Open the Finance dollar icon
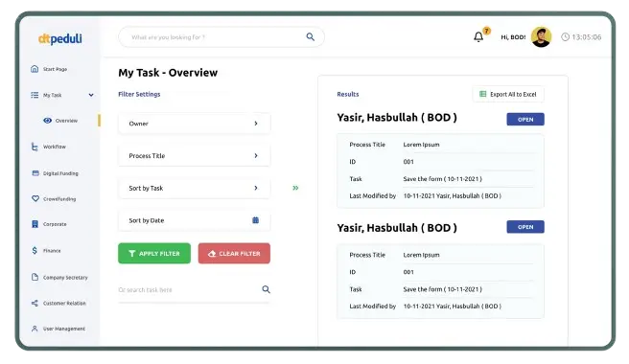Screen dimensions: 629x364 35,250
